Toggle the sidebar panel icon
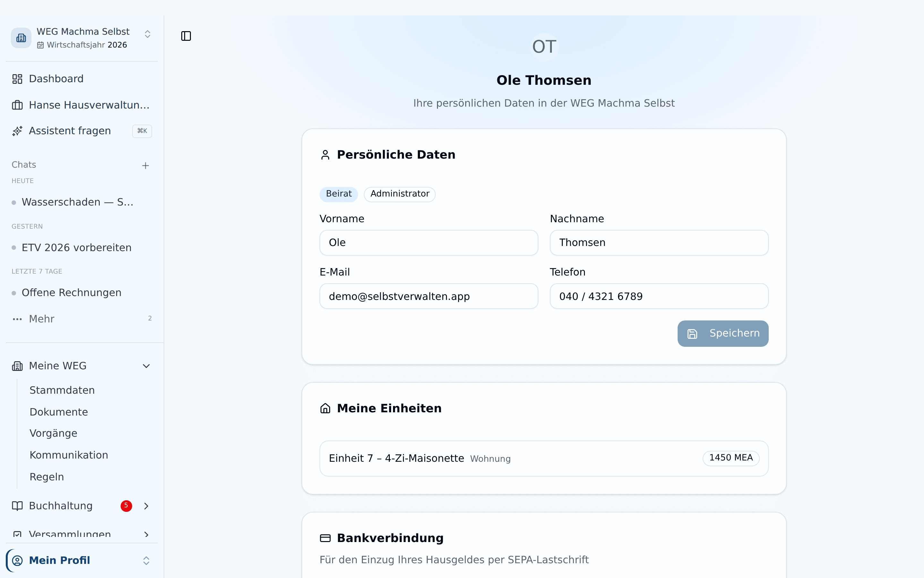 186,36
